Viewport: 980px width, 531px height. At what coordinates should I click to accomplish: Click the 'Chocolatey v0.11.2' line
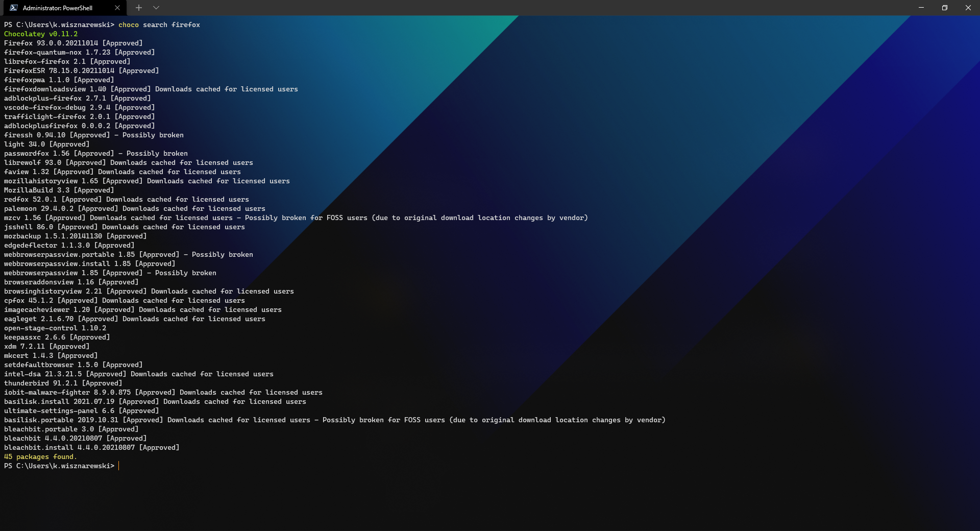(41, 34)
